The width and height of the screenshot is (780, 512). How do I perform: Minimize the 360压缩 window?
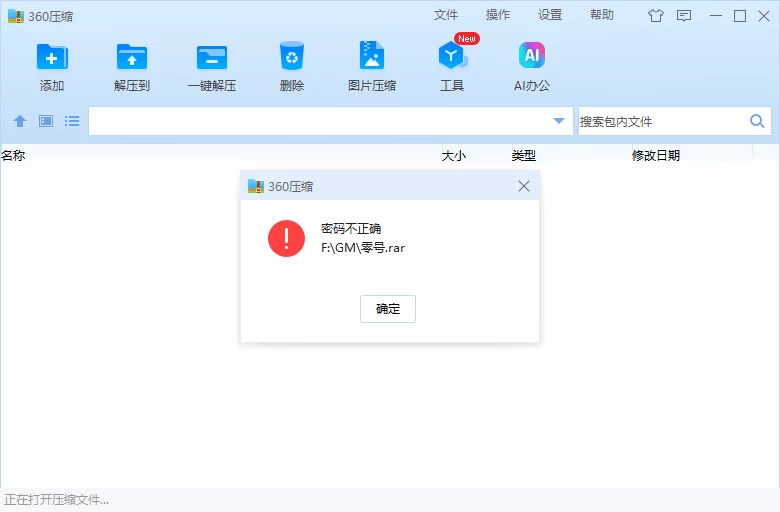(x=716, y=16)
